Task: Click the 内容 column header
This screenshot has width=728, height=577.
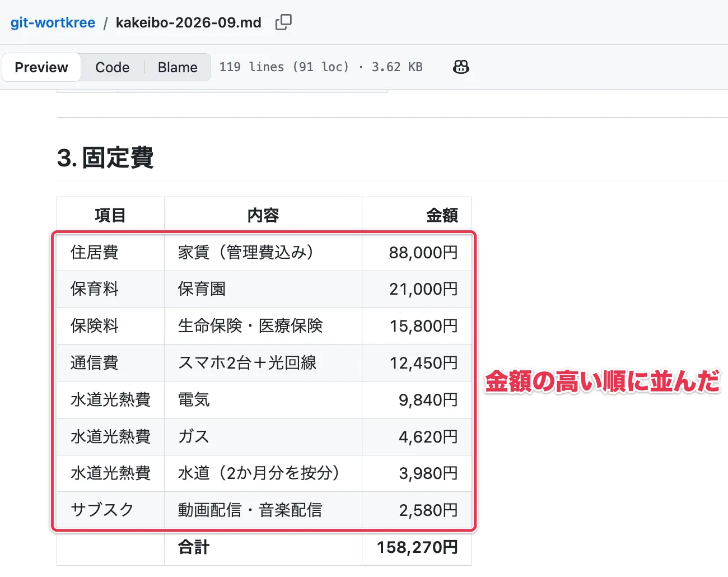Action: tap(263, 215)
